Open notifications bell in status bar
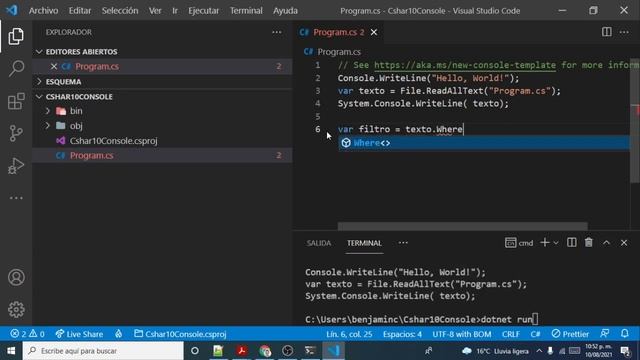This screenshot has height=360, width=640. [625, 334]
